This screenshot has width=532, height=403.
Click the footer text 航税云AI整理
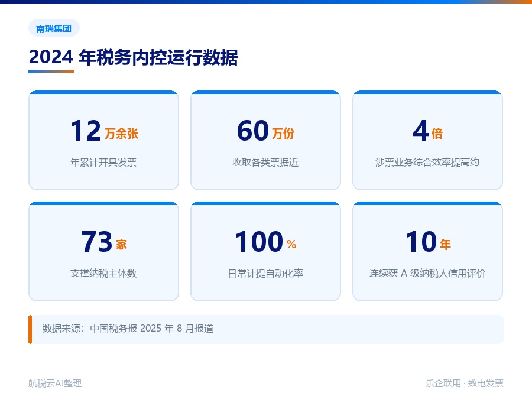point(55,383)
